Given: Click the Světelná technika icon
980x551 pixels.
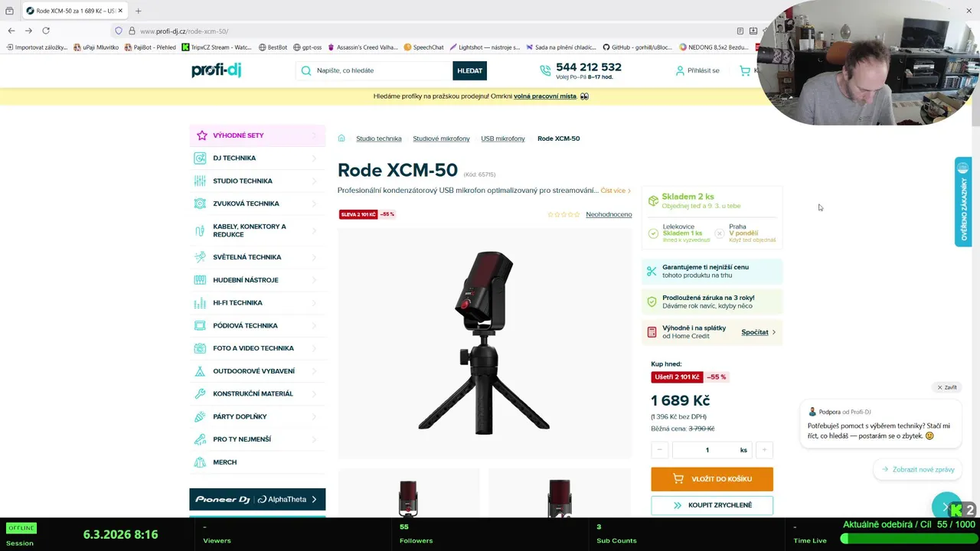Looking at the screenshot, I should pos(200,257).
